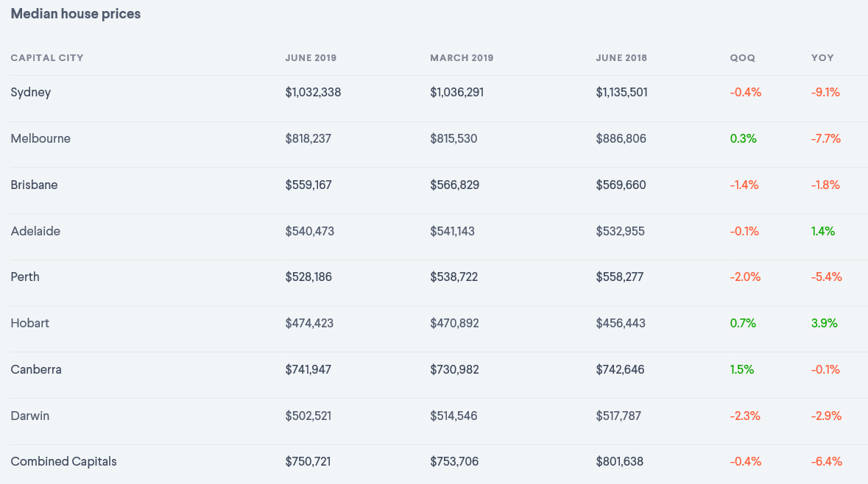868x484 pixels.
Task: Select the Darwin row label
Action: pyautogui.click(x=30, y=416)
